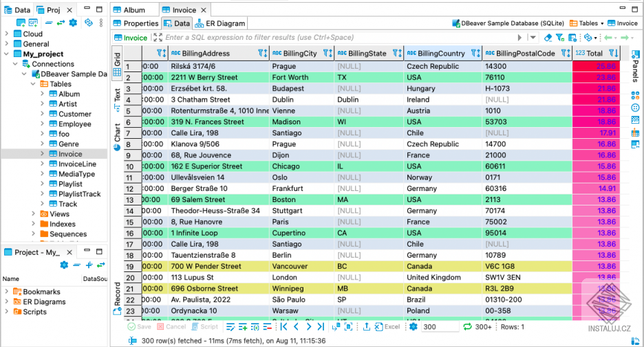Click the refresh icon next to 300+
Screen dimensions: 644x347
[x=467, y=327]
